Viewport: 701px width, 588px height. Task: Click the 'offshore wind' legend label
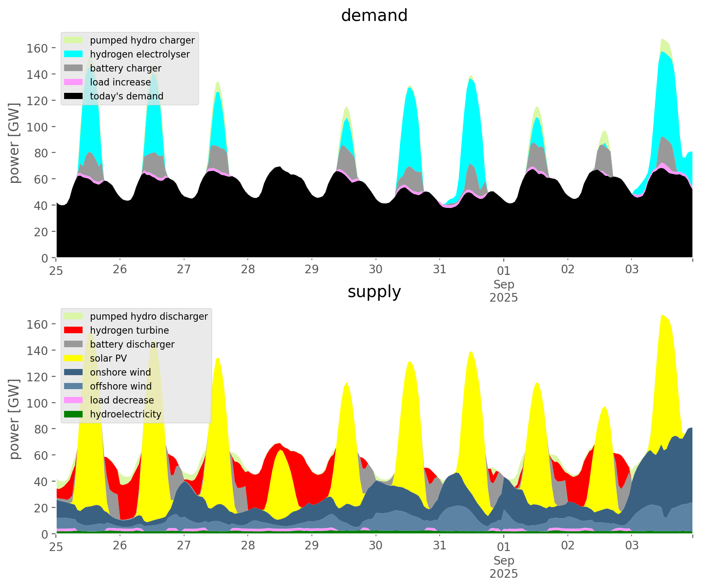click(x=121, y=386)
